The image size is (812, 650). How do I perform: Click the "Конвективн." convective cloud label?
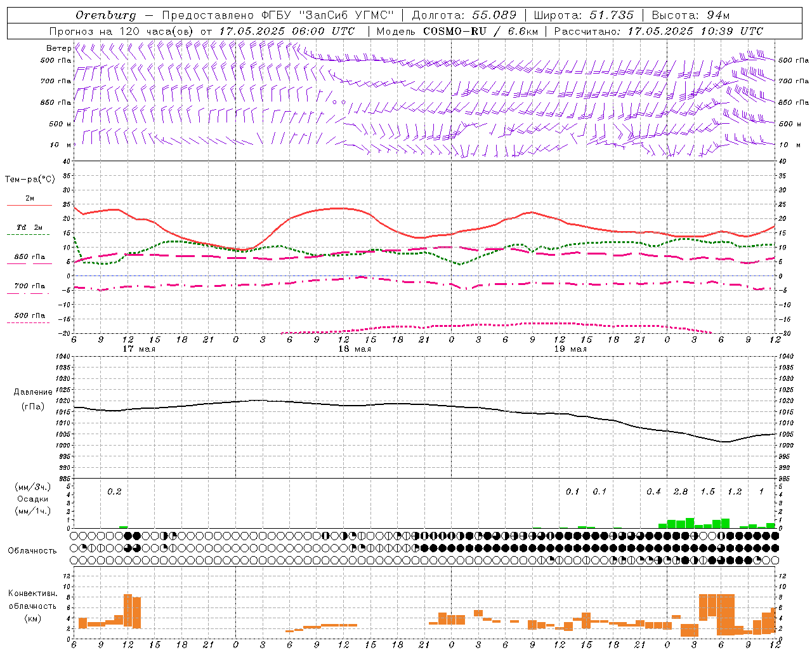33,594
